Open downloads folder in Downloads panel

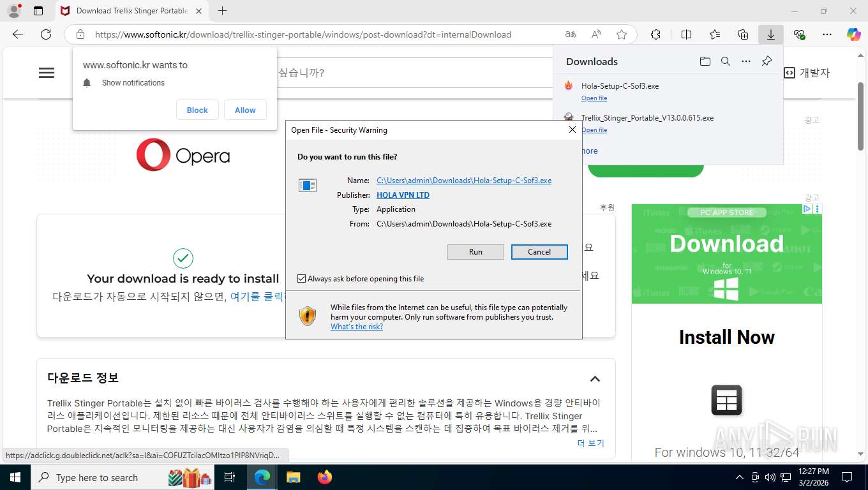click(705, 61)
